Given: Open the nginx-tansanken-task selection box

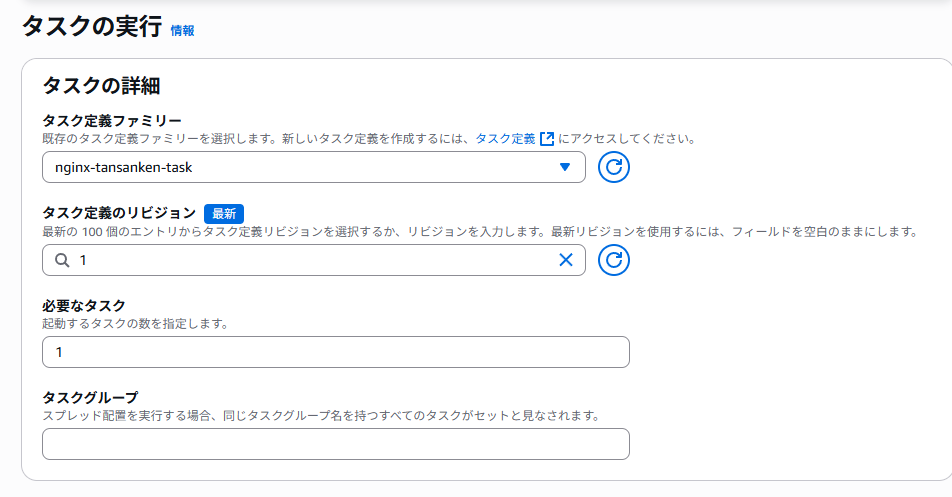Looking at the screenshot, I should (x=300, y=167).
